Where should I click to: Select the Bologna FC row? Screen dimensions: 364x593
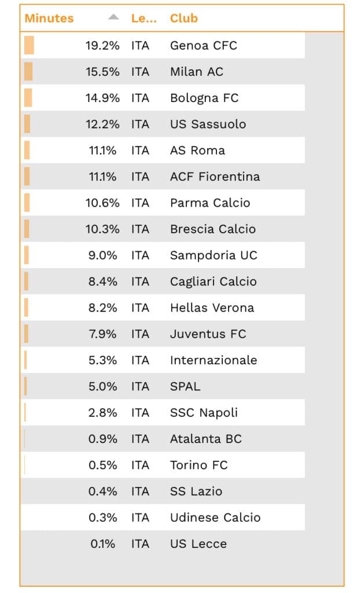coord(204,98)
